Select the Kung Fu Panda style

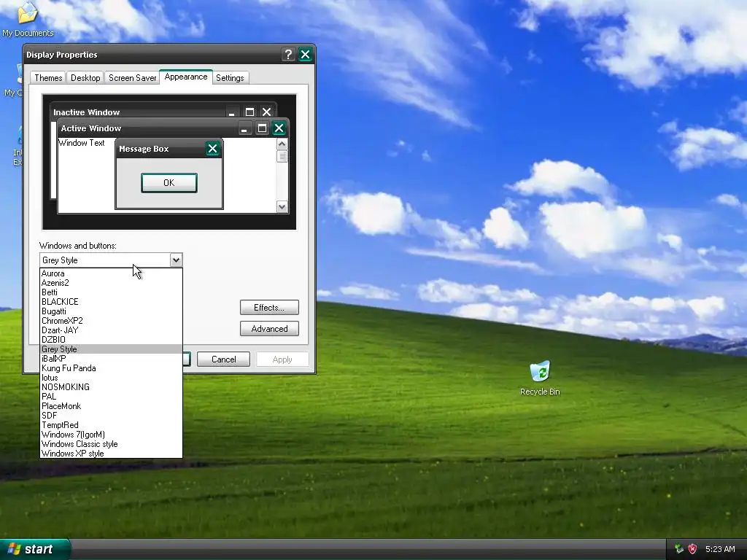tap(111, 368)
